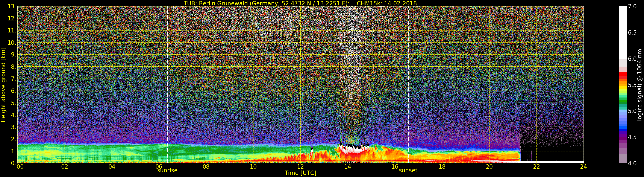
Task: Click the height axis tick label '7.'
Action: coord(13,79)
